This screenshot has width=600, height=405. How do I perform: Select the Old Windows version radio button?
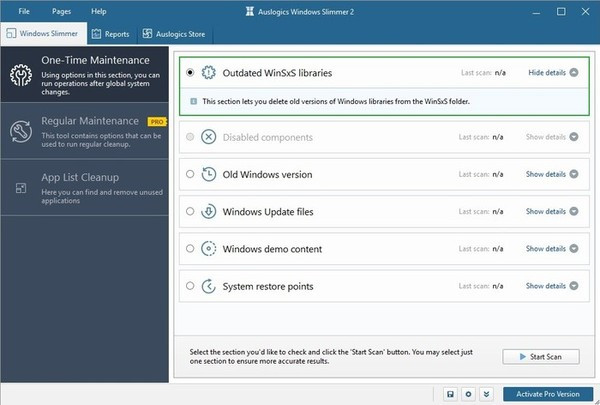coord(190,174)
